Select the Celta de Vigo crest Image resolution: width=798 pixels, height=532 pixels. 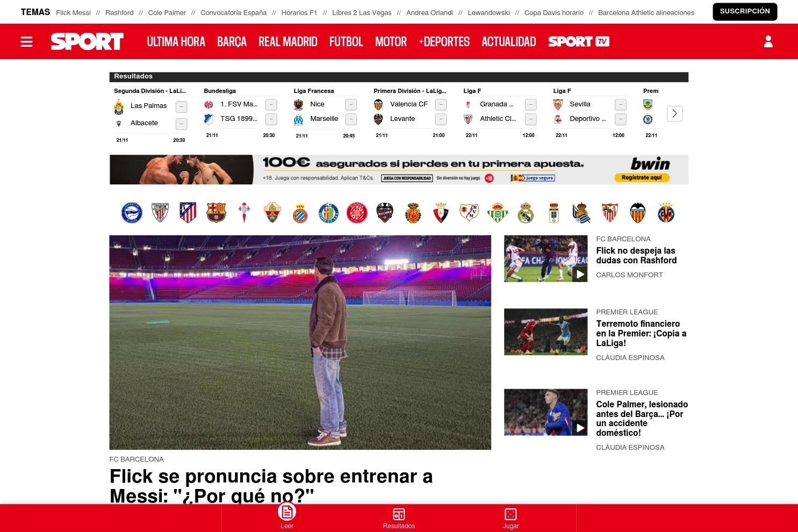pyautogui.click(x=244, y=213)
